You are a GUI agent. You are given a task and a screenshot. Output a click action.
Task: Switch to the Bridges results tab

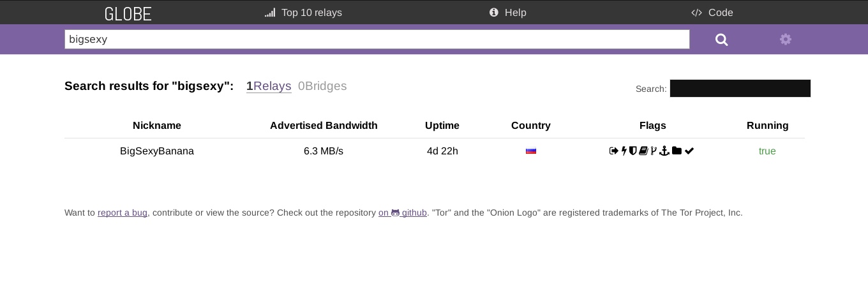click(x=322, y=86)
